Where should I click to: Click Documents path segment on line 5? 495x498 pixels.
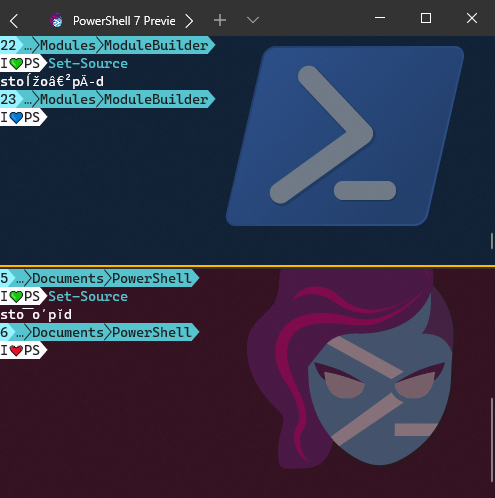click(68, 278)
